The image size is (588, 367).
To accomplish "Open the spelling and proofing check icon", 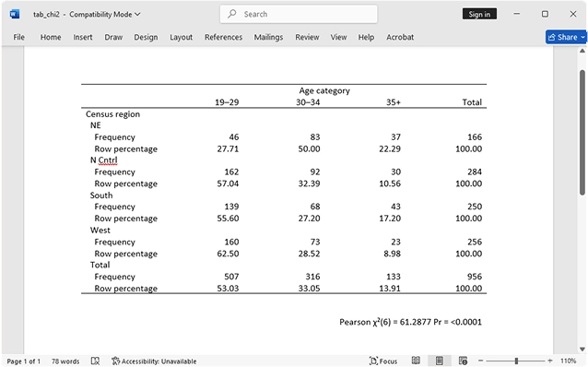I will [95, 361].
